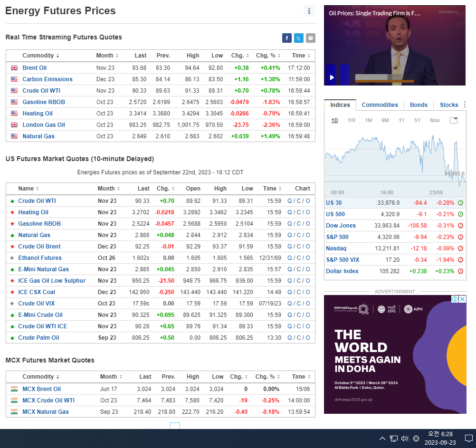The image size is (476, 448).
Task: Open the Brent Oil real-time quote link
Action: (x=35, y=67)
